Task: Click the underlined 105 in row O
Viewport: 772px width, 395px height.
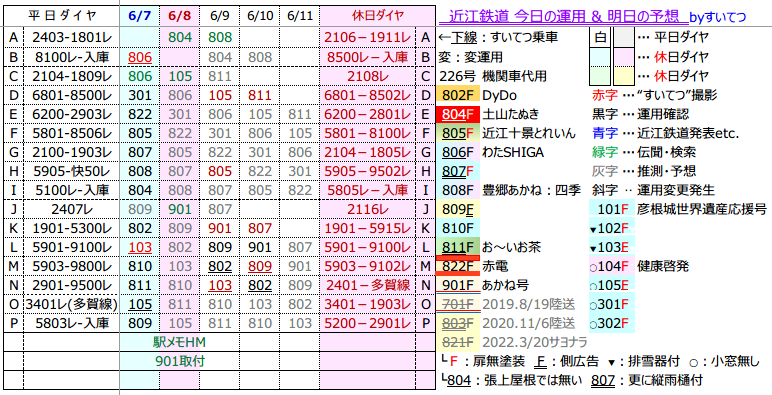Action: coord(139,305)
